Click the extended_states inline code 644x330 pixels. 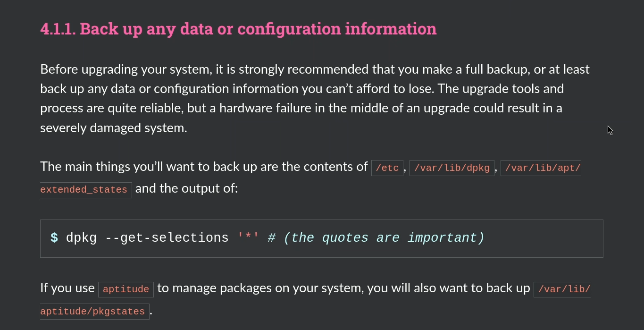[84, 190]
